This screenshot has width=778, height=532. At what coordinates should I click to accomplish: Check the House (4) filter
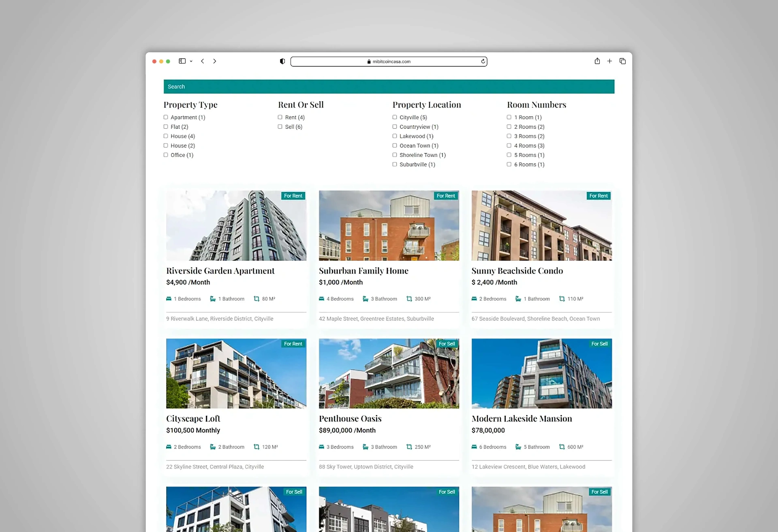[x=166, y=136]
